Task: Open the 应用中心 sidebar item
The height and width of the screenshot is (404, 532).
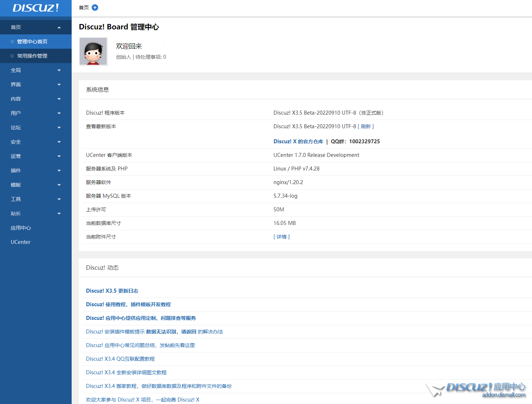Action: pos(21,228)
